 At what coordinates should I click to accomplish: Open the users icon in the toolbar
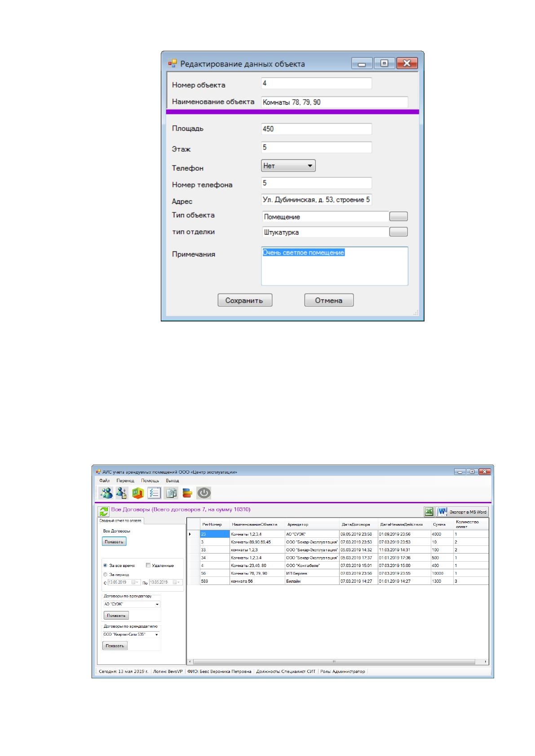(106, 493)
